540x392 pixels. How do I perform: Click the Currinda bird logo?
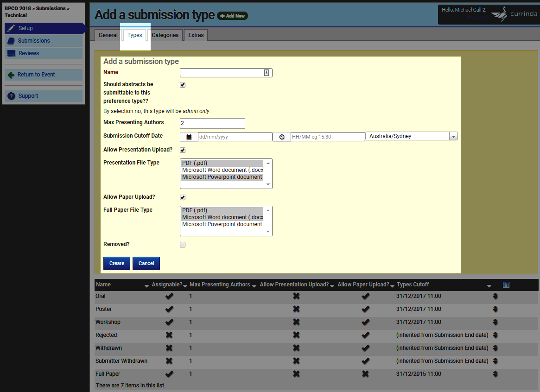pos(499,14)
